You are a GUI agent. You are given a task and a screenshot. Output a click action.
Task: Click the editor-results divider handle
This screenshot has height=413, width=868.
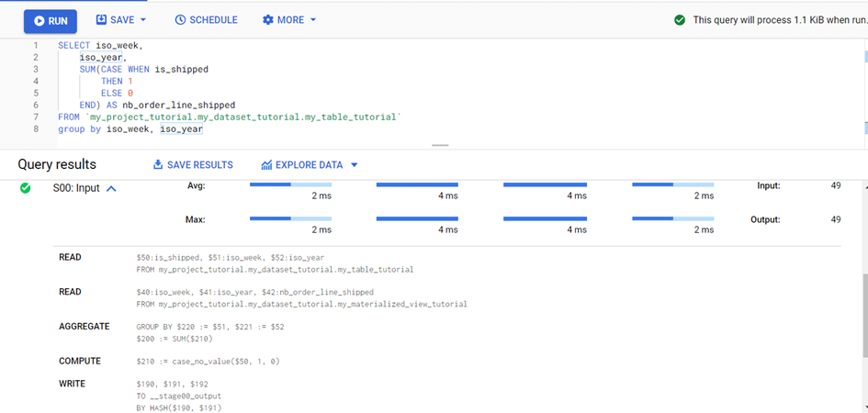pyautogui.click(x=440, y=145)
